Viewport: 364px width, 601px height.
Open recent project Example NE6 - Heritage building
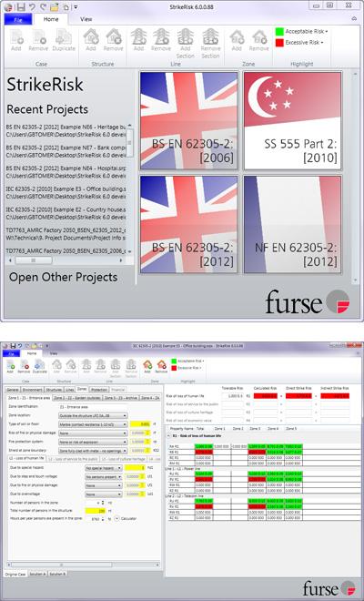point(66,130)
